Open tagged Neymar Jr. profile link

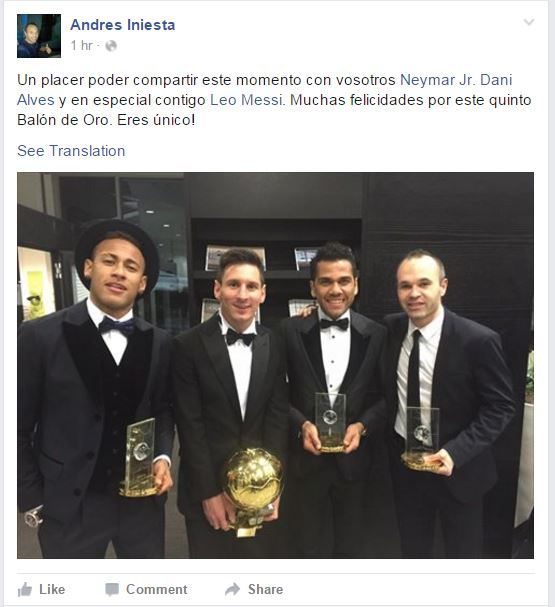(x=437, y=80)
